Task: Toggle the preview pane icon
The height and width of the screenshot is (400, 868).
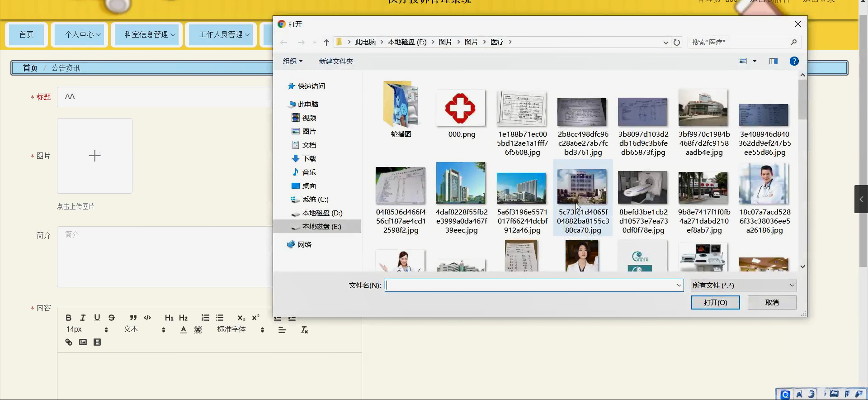Action: click(x=774, y=61)
